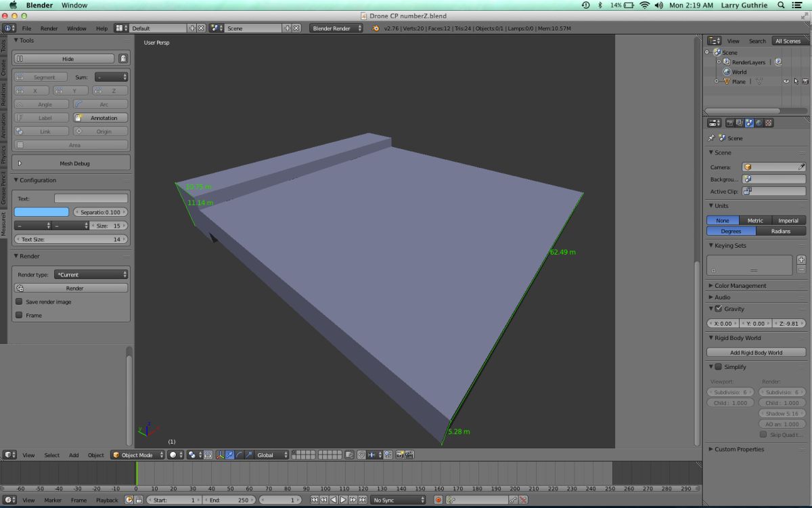812x508 pixels.
Task: Enable the Frame checkbox
Action: pyautogui.click(x=19, y=315)
